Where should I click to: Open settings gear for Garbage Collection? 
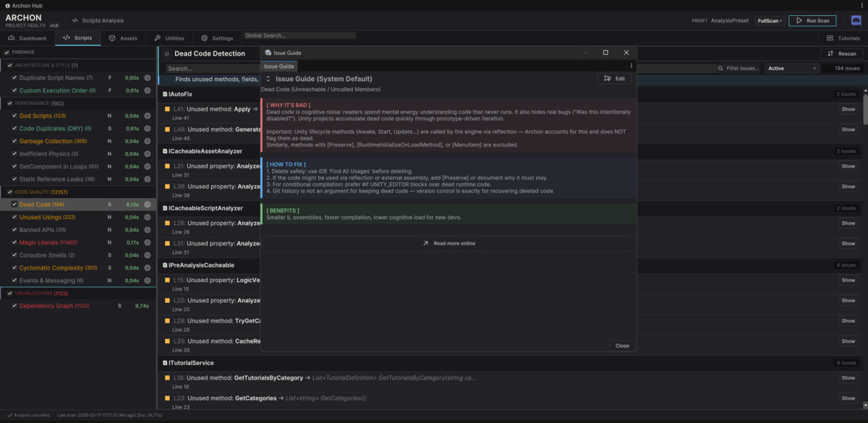click(147, 141)
